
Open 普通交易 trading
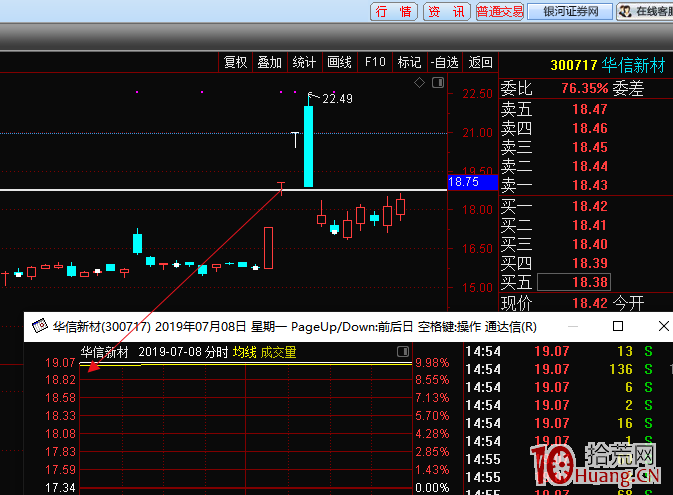pyautogui.click(x=500, y=12)
